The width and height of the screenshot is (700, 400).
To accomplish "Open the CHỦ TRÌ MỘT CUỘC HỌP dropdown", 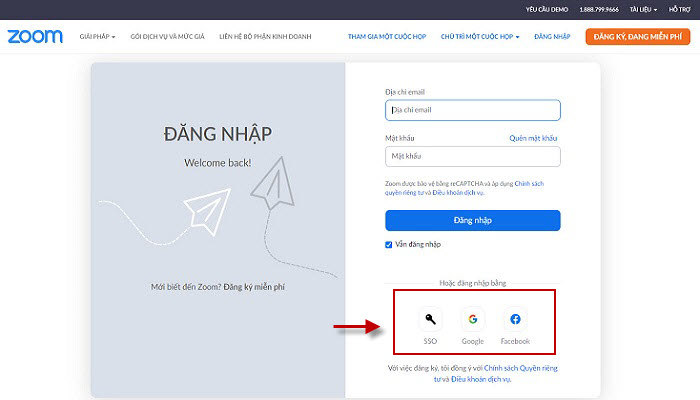I will point(480,37).
